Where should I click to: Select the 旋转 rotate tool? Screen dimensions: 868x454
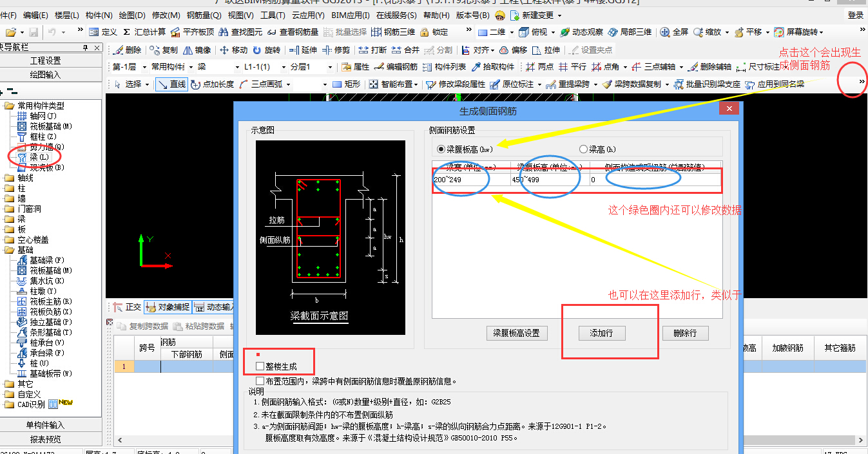(267, 50)
